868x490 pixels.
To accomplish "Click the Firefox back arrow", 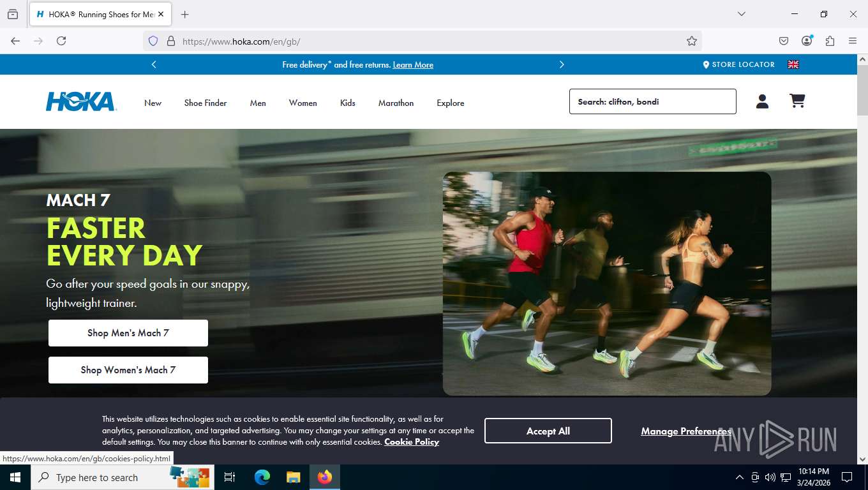I will [x=15, y=41].
